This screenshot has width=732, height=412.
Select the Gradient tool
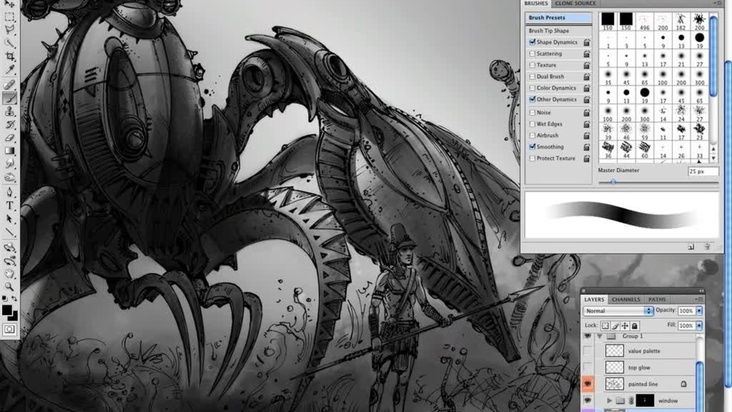9,151
